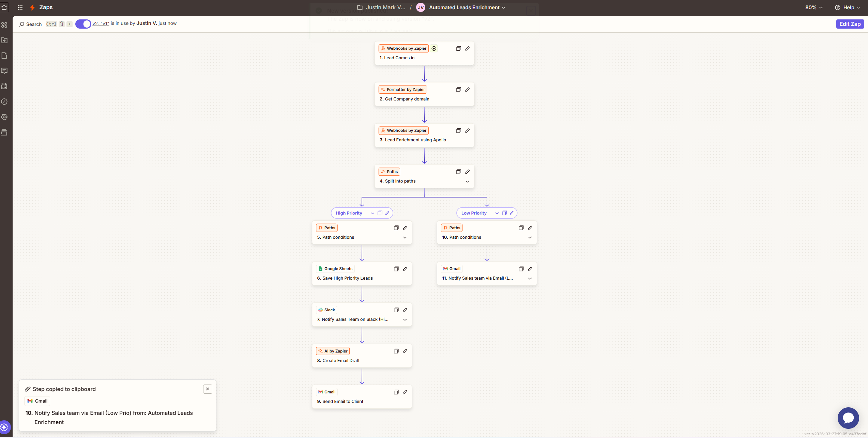Screen dimensions: 868x438
Task: Click the pencil on Send Email to Client
Action: 405,392
